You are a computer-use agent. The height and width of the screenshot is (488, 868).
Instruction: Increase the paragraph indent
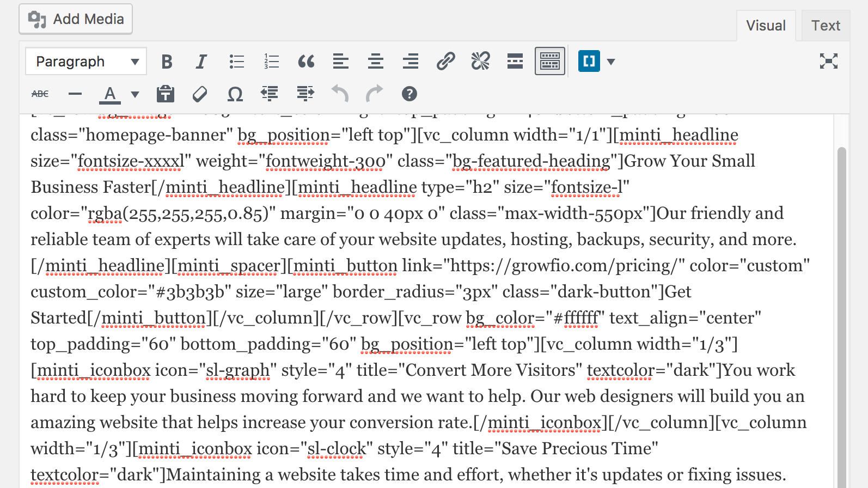305,94
